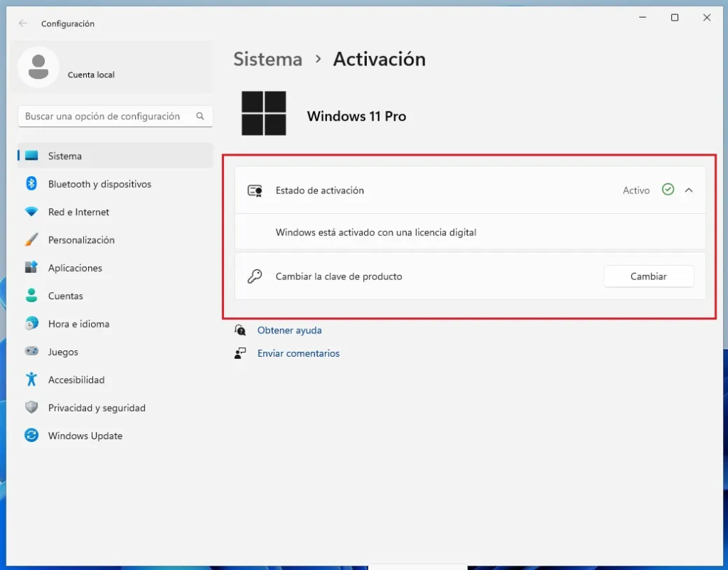Minimize the Configuración window
This screenshot has width=728, height=570.
[x=643, y=18]
